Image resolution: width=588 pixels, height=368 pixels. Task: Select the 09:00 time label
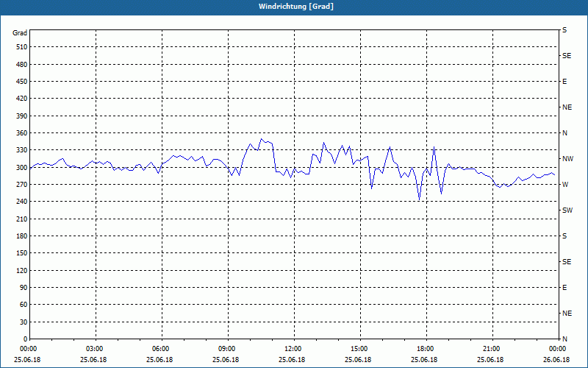click(x=226, y=349)
